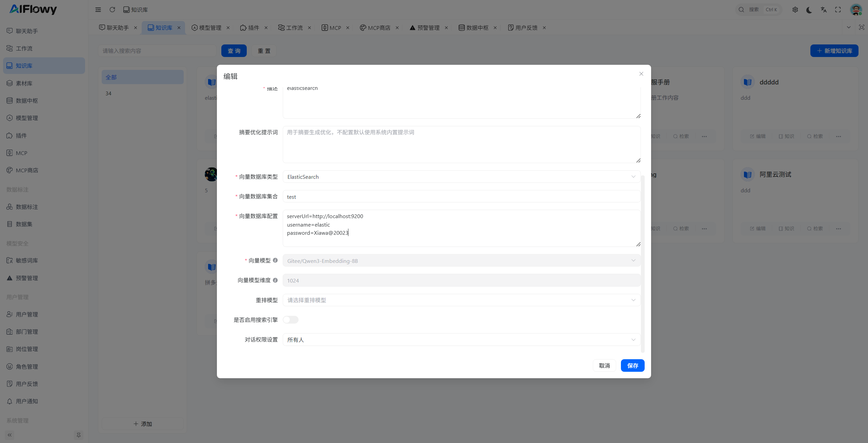
Task: Toggle the sidebar menu collapse icon
Action: 98,9
